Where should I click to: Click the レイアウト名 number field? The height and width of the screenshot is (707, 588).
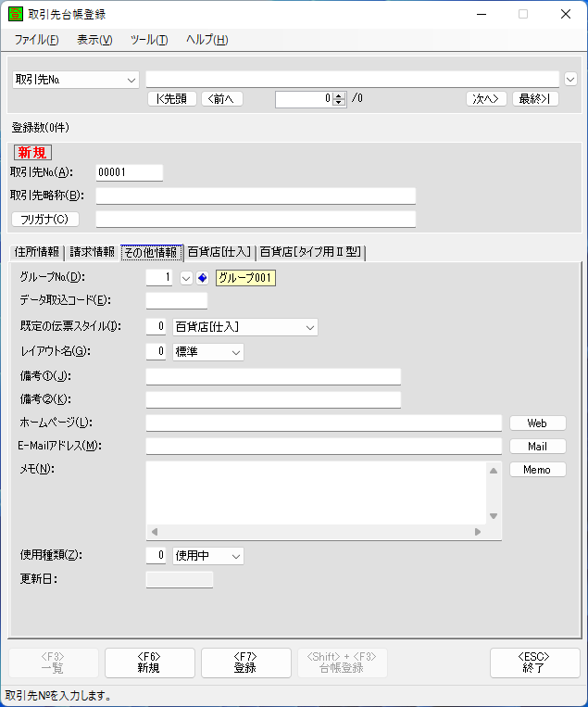pos(156,352)
